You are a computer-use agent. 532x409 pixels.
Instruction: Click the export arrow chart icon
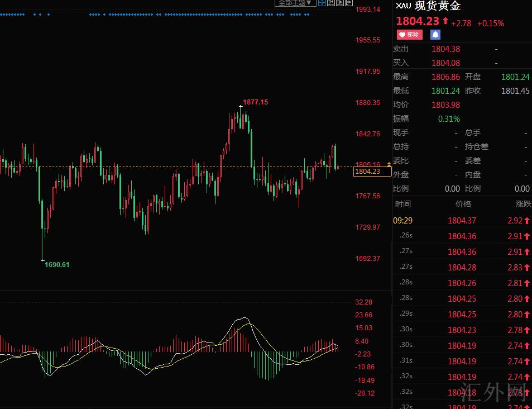(349, 3)
